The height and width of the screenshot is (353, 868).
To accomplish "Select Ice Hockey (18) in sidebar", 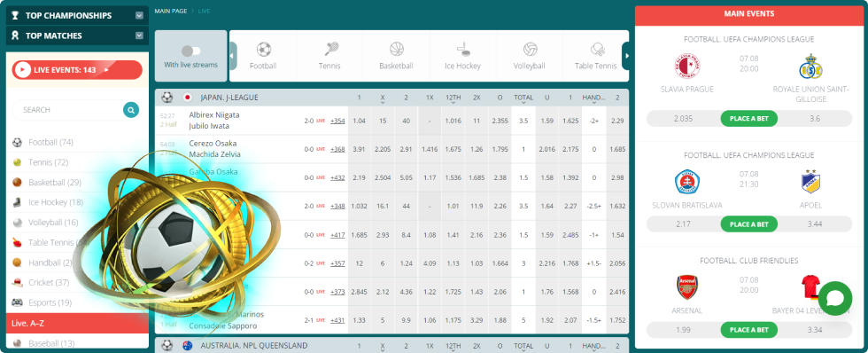I will [x=56, y=202].
